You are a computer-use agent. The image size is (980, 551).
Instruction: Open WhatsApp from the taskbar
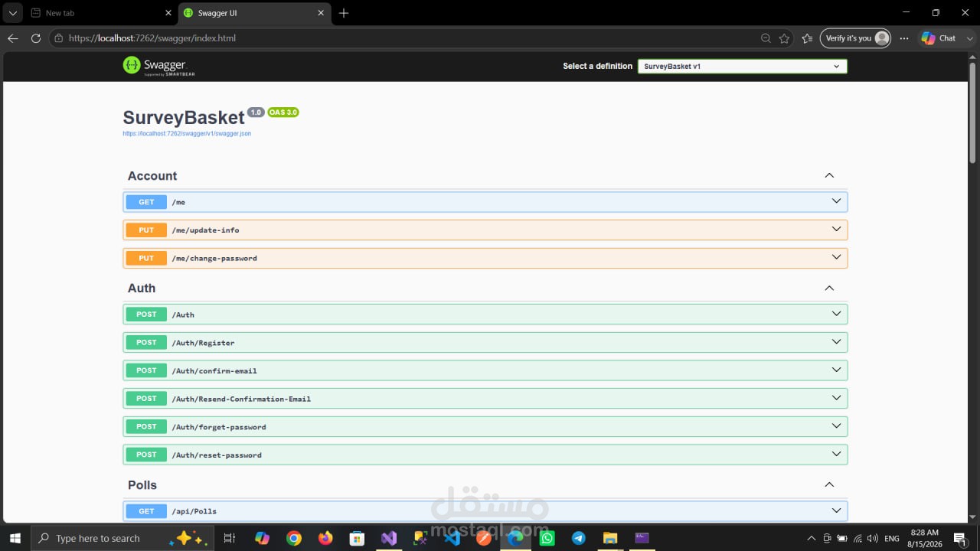tap(547, 538)
